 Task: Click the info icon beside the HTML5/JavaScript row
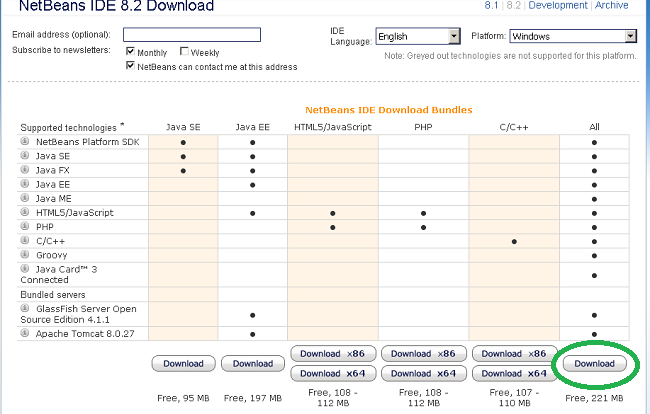click(x=25, y=212)
